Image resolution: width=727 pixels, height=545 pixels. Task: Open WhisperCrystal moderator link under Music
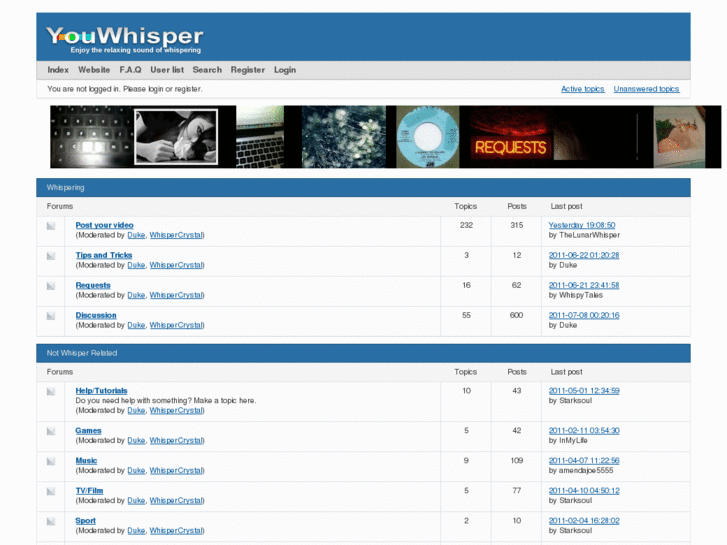click(x=176, y=471)
